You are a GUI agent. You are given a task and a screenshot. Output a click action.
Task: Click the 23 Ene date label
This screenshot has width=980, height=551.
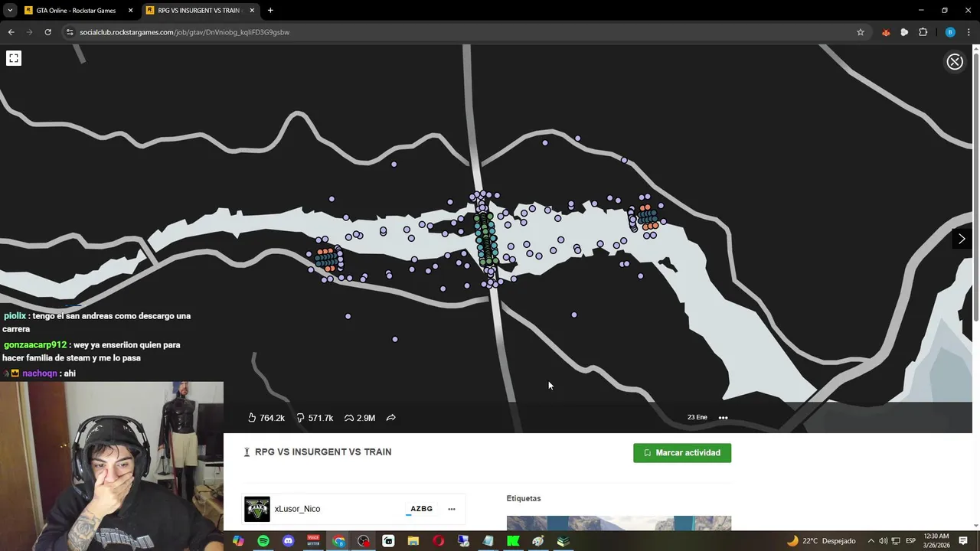pyautogui.click(x=697, y=418)
